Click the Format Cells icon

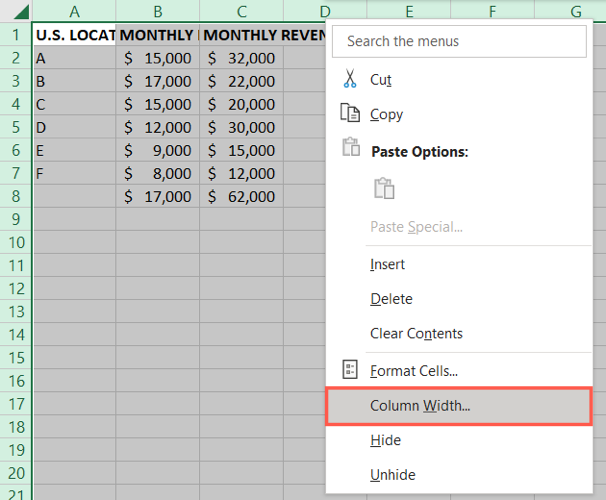pyautogui.click(x=349, y=370)
